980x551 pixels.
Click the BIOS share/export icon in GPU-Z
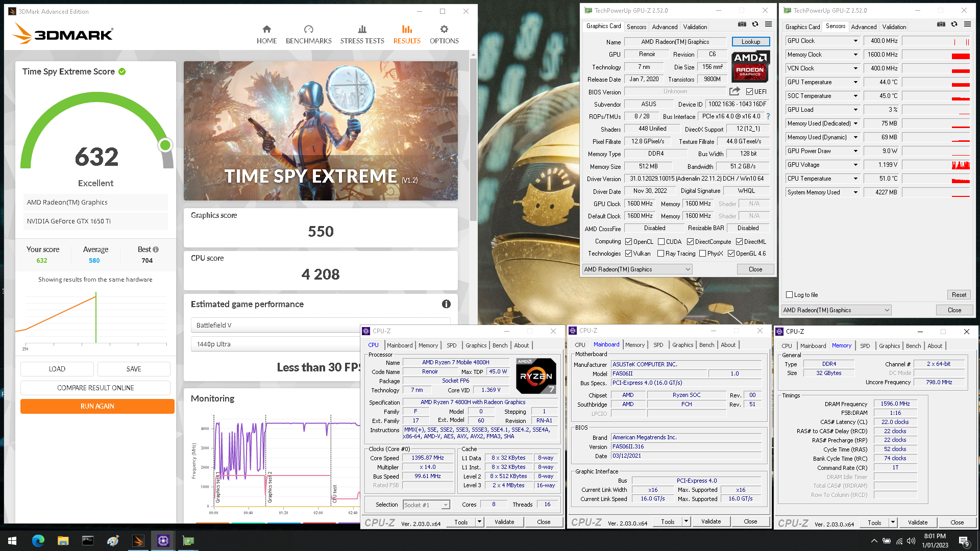click(x=734, y=91)
